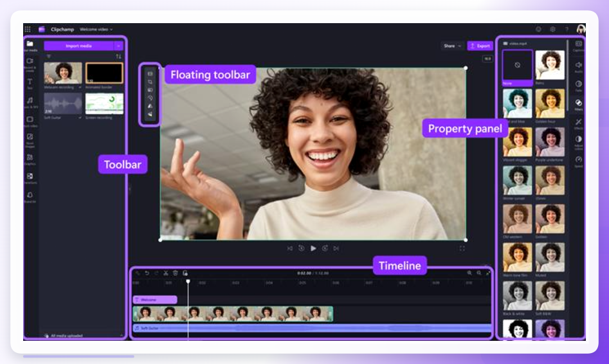
Task: Open the Speed tab in property panel
Action: pos(578,161)
